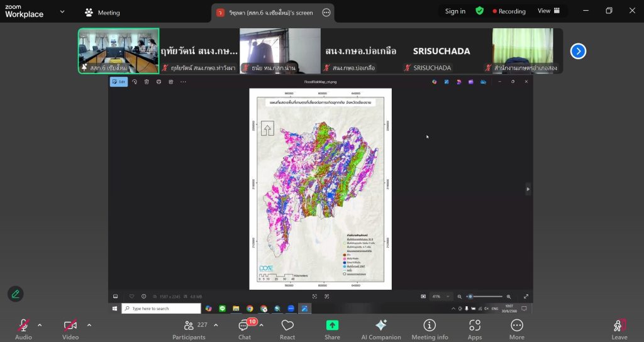Expand audio options arrow
The width and height of the screenshot is (644, 342).
click(x=40, y=325)
